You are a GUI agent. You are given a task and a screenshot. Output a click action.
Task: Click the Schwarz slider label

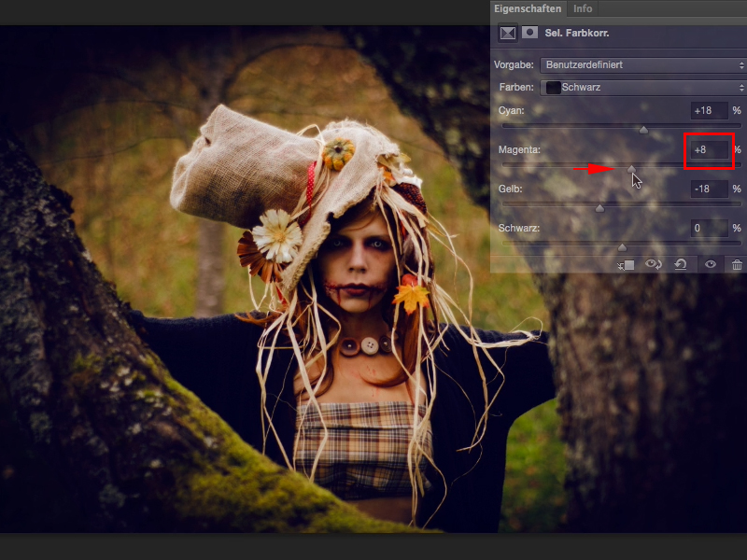tap(519, 228)
